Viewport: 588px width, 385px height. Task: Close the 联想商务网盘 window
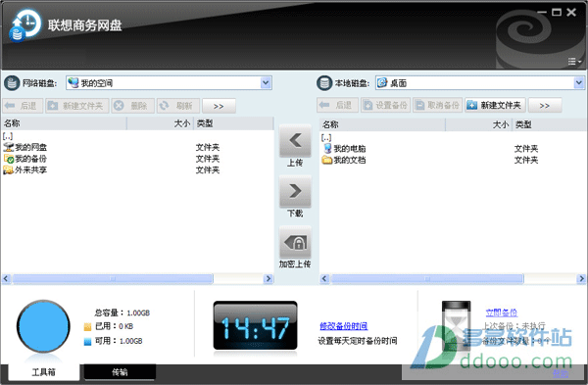point(571,13)
